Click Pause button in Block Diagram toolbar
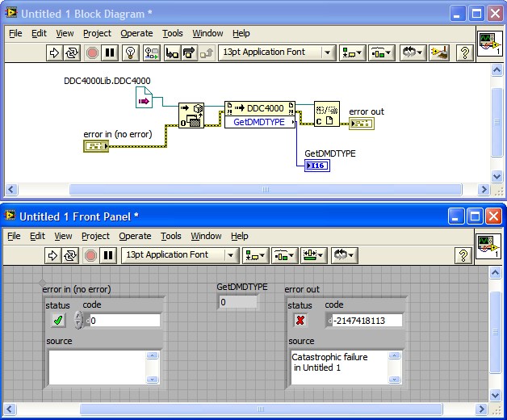This screenshot has width=507, height=420. [110, 52]
